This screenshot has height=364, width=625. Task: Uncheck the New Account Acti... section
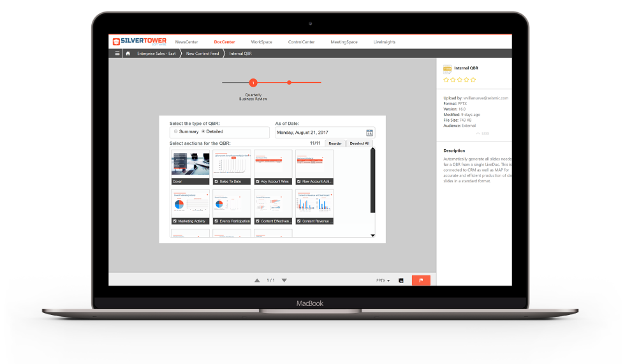point(299,181)
